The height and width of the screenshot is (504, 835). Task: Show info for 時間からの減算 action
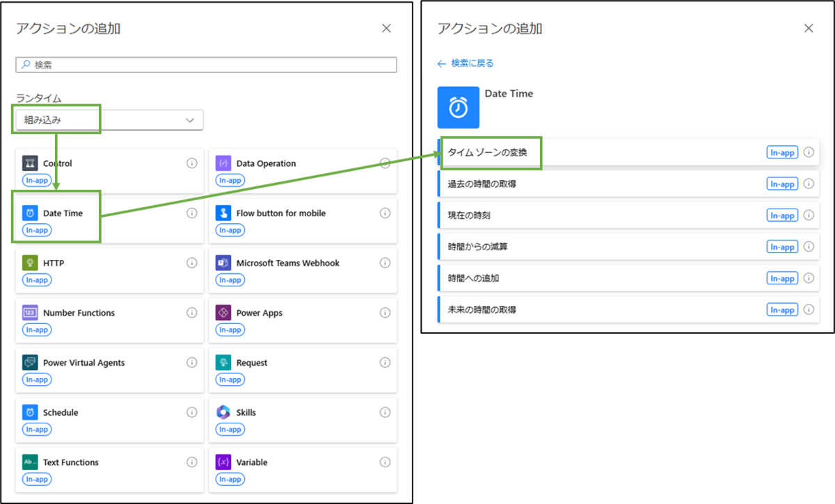coord(809,247)
